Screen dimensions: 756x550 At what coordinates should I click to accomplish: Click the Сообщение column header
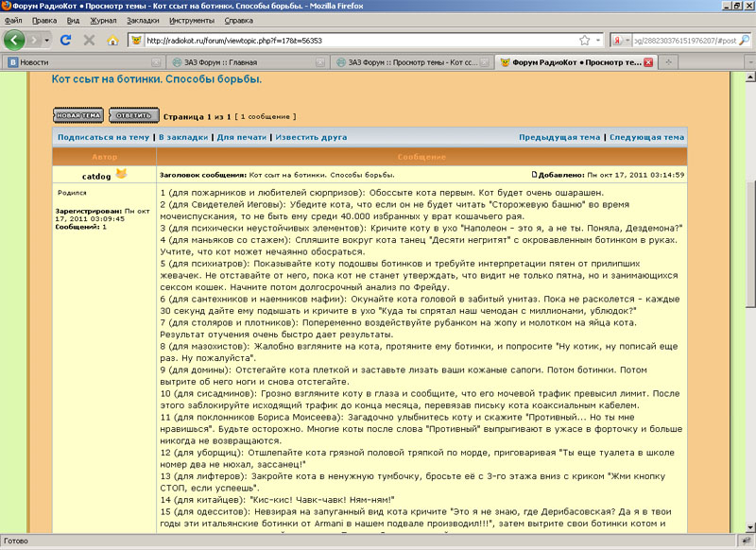click(x=421, y=157)
